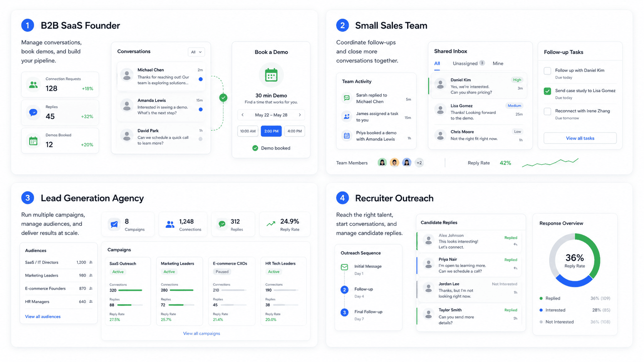Open the E-commerce Founders audience row
This screenshot has width=644, height=362.
[59, 289]
